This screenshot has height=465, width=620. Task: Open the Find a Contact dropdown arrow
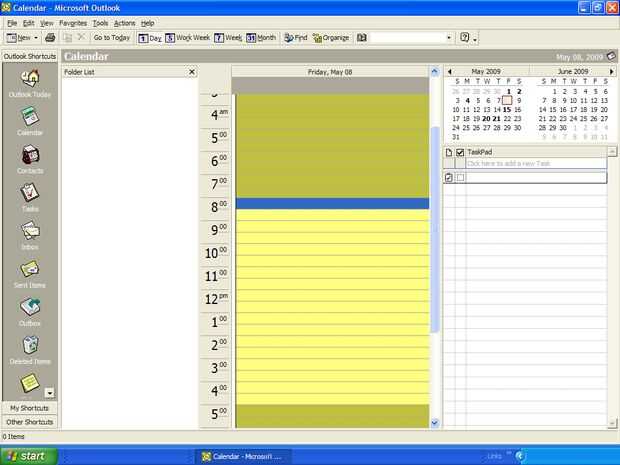coord(449,38)
